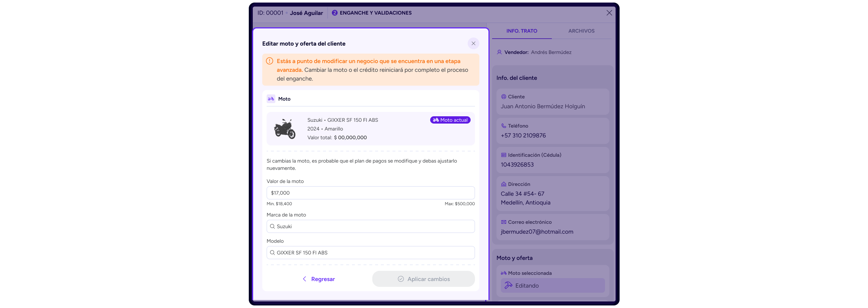Click Suzuki • GIXXER SF 150 FI ABS title
The width and height of the screenshot is (868, 308).
click(x=343, y=120)
